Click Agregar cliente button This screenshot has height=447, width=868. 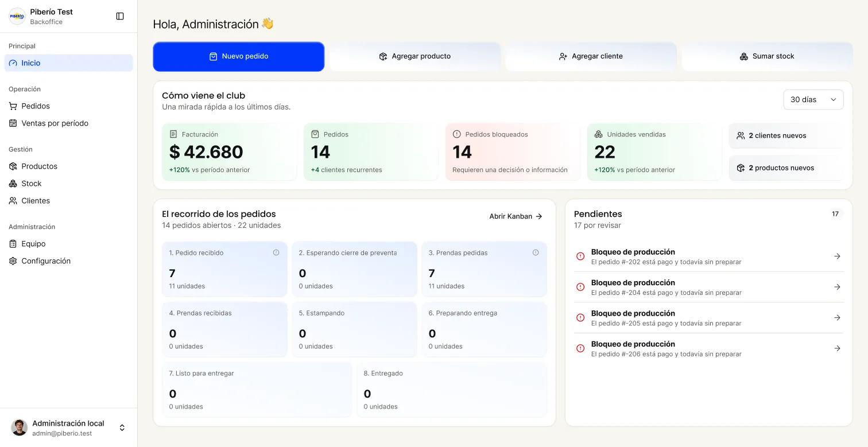click(591, 56)
